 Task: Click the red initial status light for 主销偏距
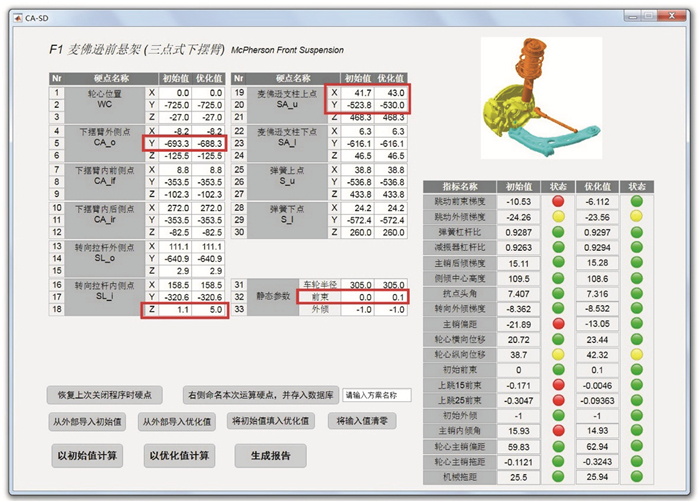[558, 324]
